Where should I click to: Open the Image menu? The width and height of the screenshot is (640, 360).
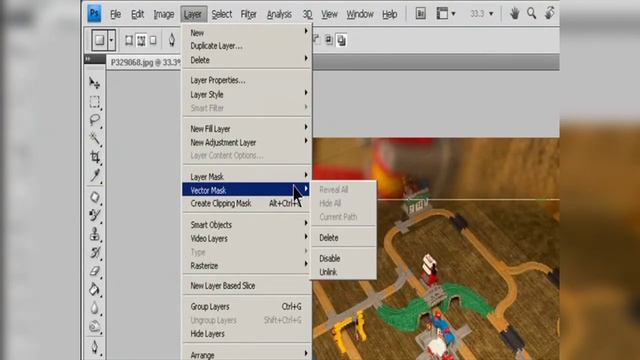pyautogui.click(x=164, y=14)
